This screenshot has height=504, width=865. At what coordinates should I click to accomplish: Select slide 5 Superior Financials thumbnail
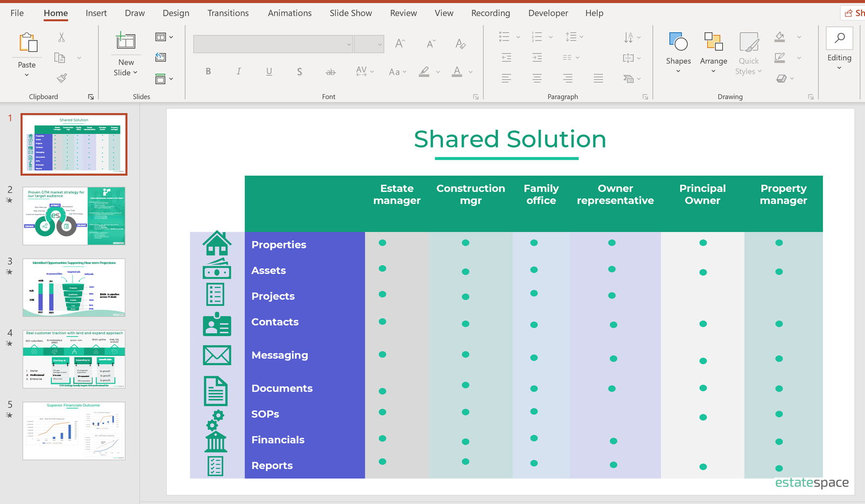[74, 431]
